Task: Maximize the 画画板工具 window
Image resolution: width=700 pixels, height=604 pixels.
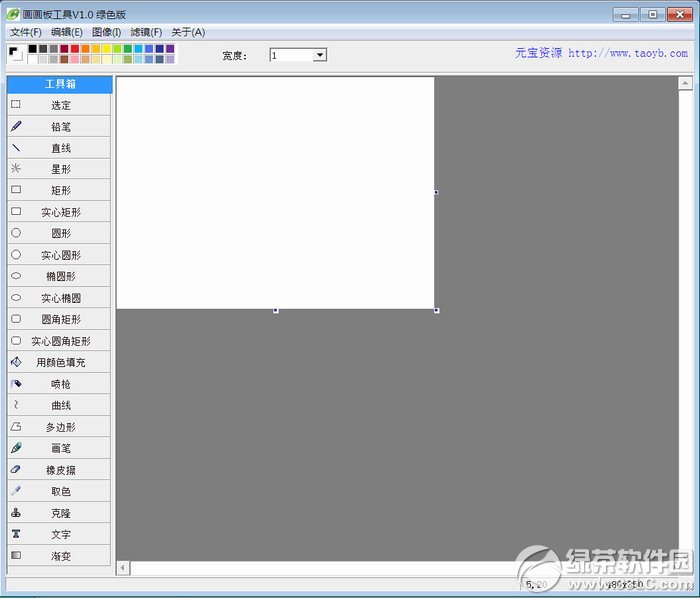Action: click(x=652, y=15)
